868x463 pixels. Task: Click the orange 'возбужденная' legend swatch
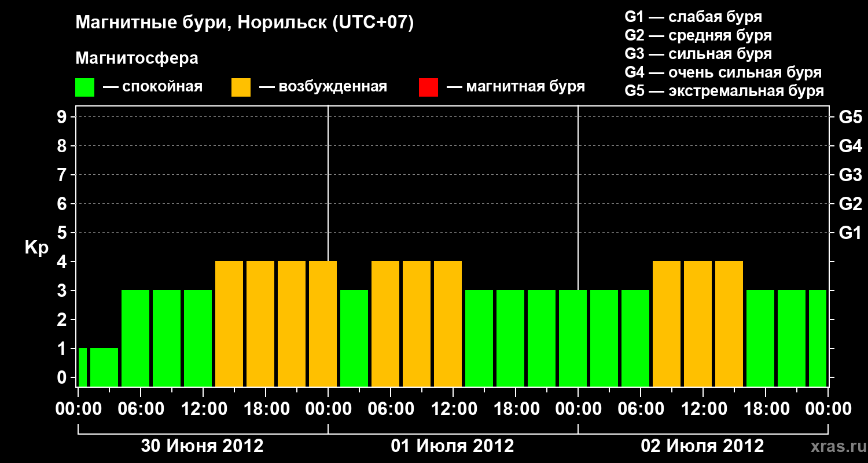click(x=241, y=87)
